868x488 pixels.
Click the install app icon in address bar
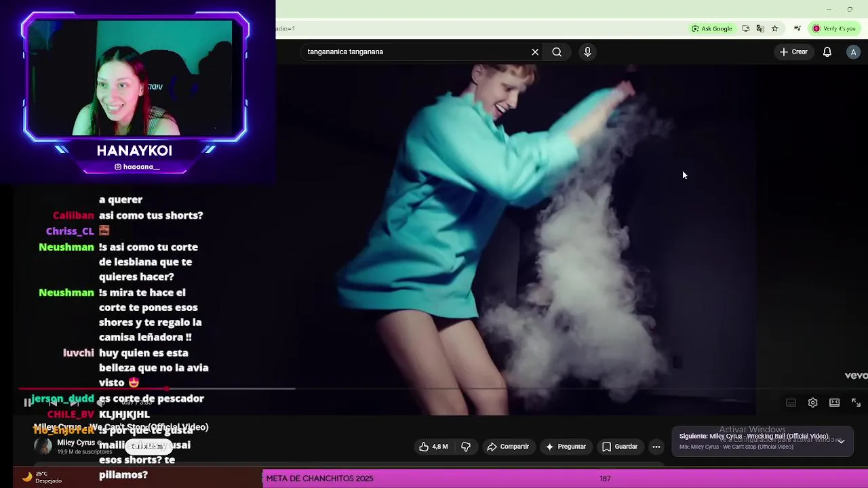point(746,28)
